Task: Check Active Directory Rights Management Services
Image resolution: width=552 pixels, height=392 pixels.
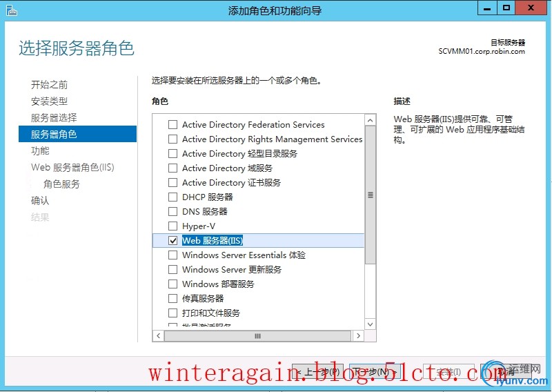Action: (173, 139)
